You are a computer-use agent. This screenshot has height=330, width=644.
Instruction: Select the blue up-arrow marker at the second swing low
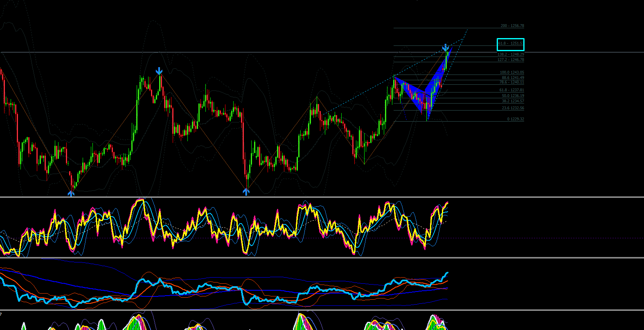tap(246, 191)
